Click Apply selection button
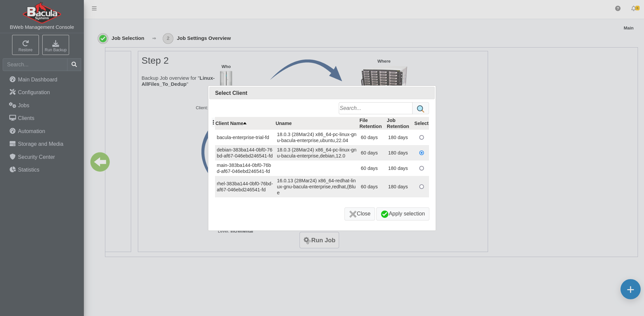Viewport: 644px width, 316px height. click(403, 214)
